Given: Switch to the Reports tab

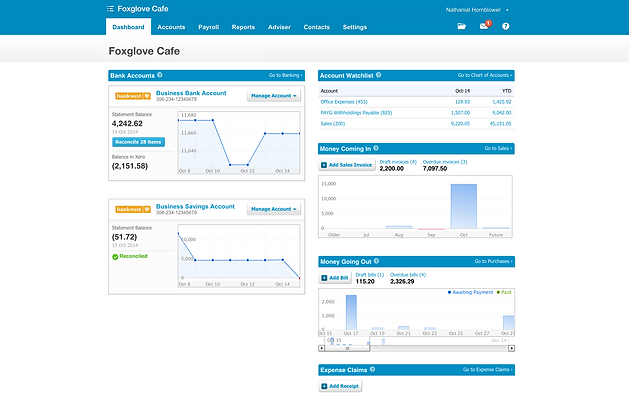Looking at the screenshot, I should (243, 27).
